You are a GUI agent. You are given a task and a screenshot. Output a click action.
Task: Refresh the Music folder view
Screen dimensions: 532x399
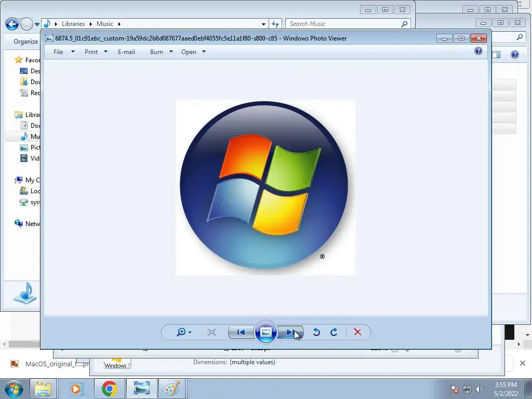pyautogui.click(x=275, y=24)
